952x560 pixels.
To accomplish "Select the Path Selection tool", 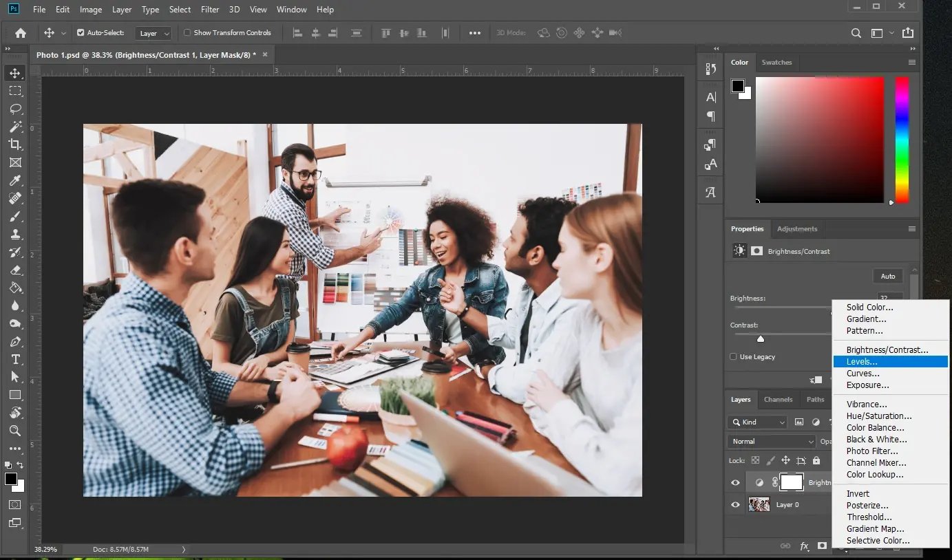I will (14, 377).
